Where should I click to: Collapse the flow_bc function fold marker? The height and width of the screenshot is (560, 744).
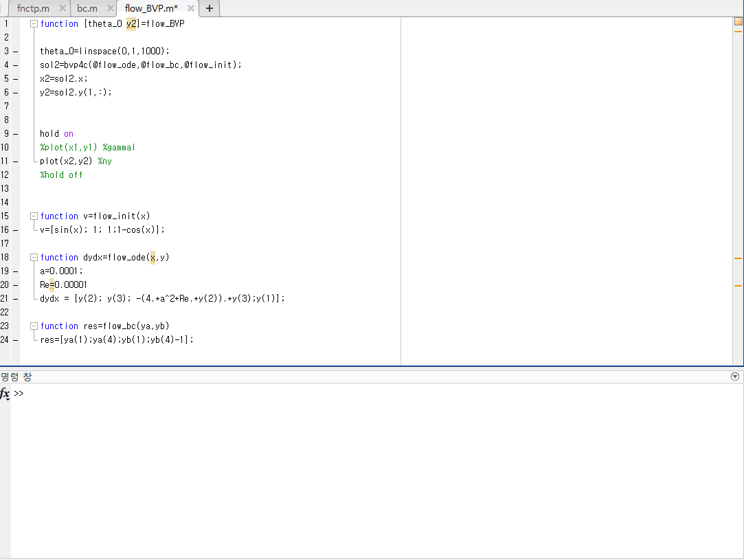click(x=33, y=326)
